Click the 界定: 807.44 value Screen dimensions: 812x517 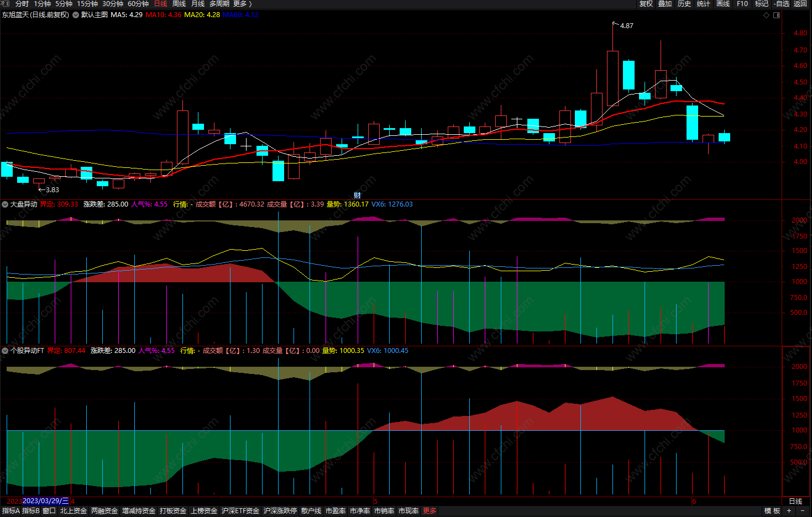coord(66,351)
